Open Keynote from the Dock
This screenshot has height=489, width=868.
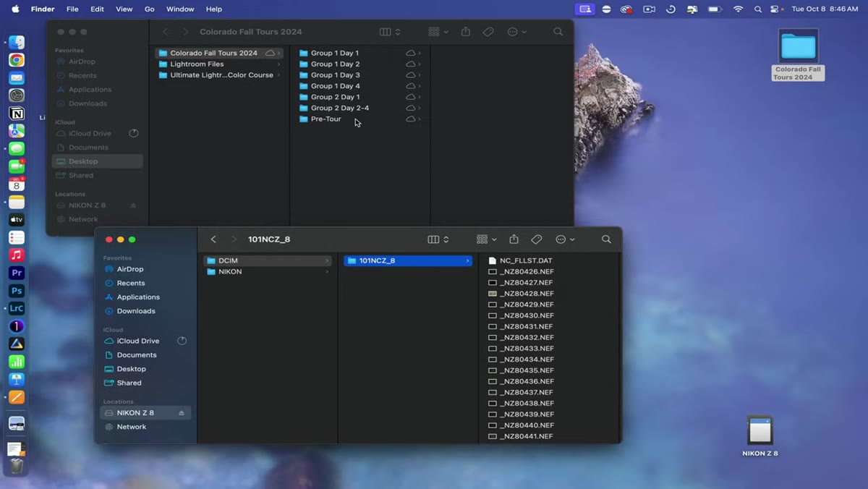click(x=17, y=379)
